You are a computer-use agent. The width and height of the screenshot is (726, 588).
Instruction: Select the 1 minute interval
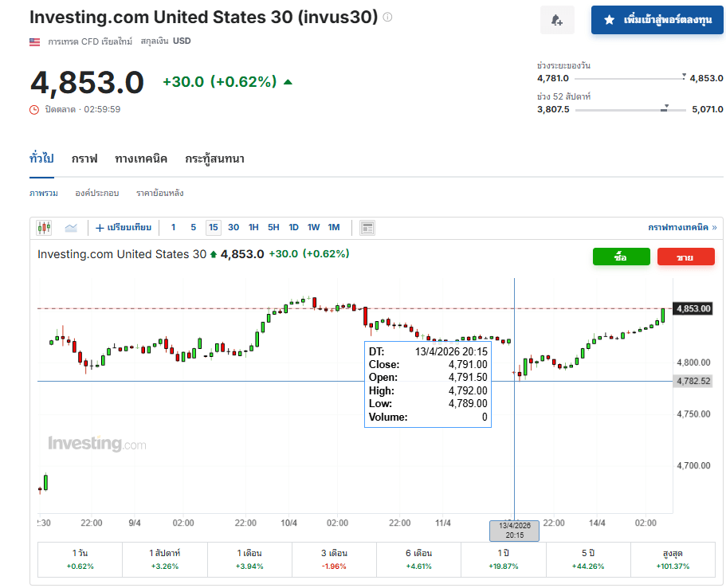173,227
